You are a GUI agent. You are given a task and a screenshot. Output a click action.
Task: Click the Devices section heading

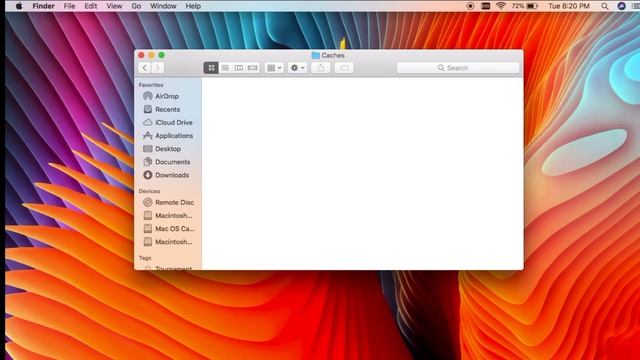pyautogui.click(x=149, y=191)
